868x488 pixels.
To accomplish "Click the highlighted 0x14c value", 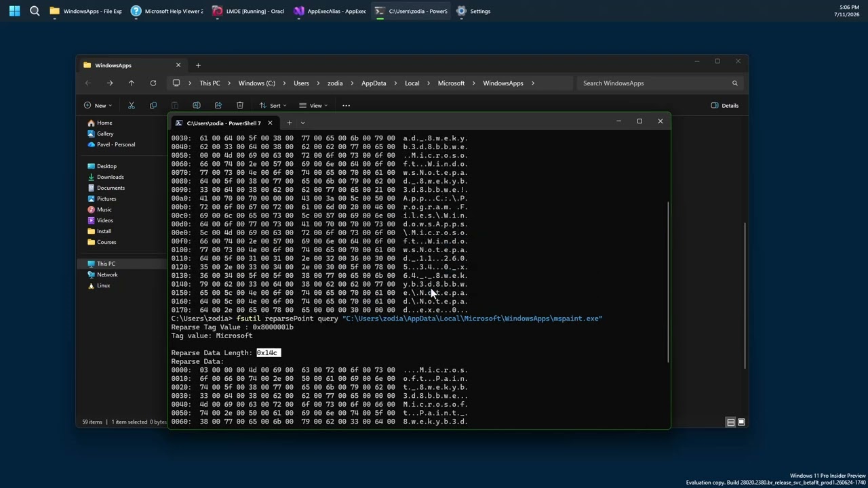I will 268,352.
